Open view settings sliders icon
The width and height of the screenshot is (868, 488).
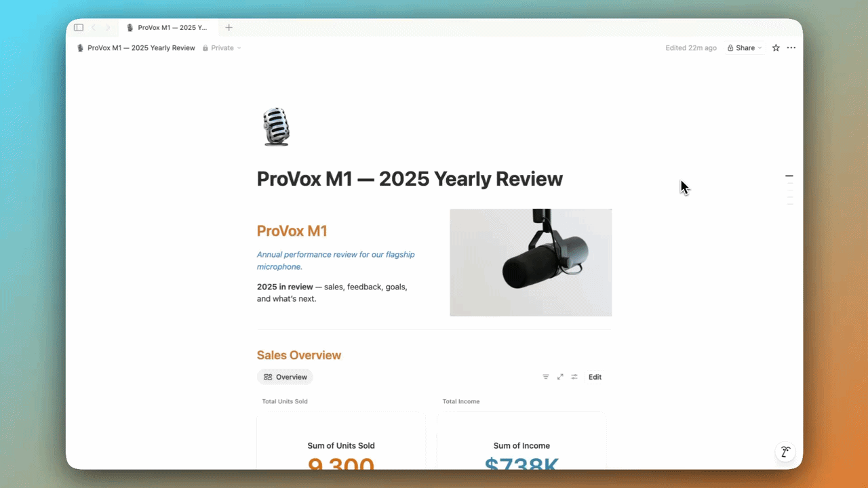click(574, 377)
